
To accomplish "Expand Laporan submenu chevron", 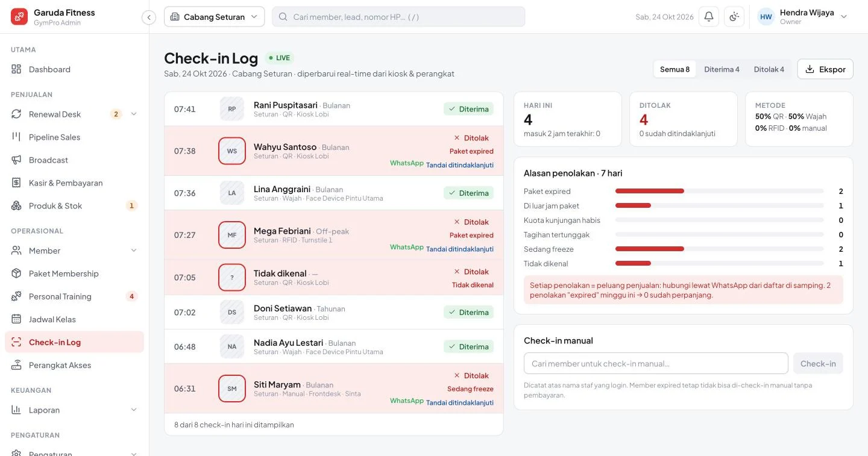I will [x=134, y=410].
